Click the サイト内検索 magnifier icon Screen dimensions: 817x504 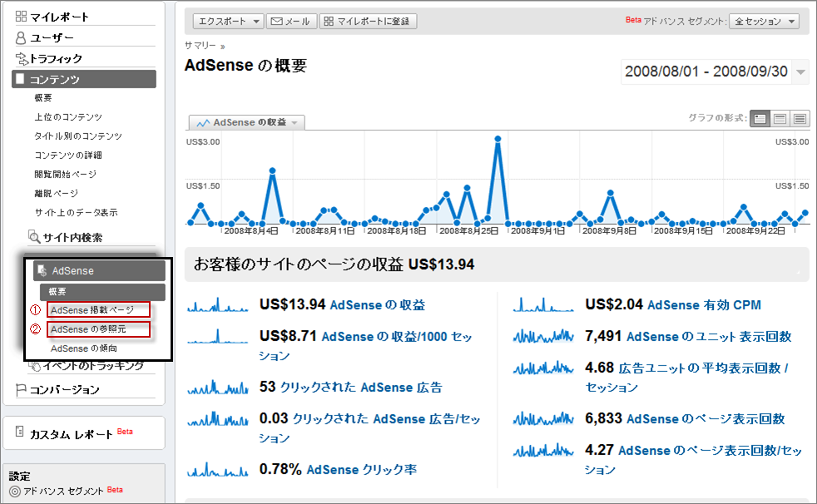click(34, 236)
